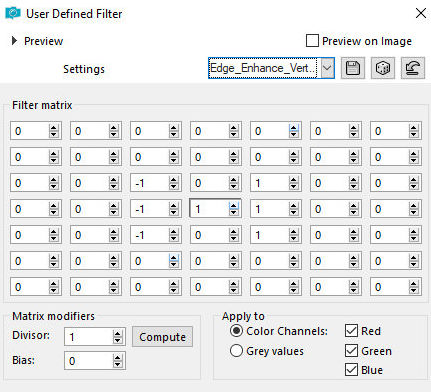The width and height of the screenshot is (431, 392).
Task: Decrement the top-left matrix cell spinner
Action: pyautogui.click(x=54, y=134)
